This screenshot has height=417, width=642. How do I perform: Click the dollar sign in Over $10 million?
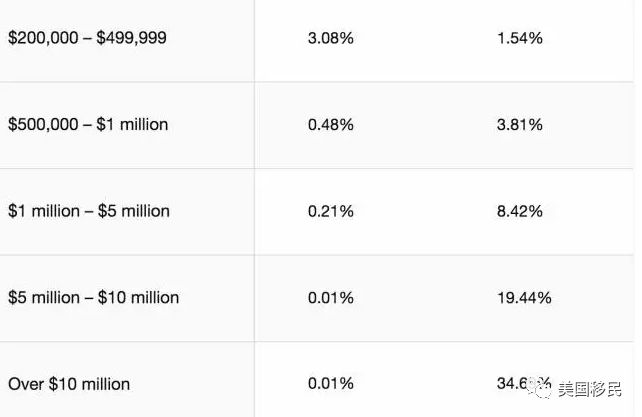53,384
